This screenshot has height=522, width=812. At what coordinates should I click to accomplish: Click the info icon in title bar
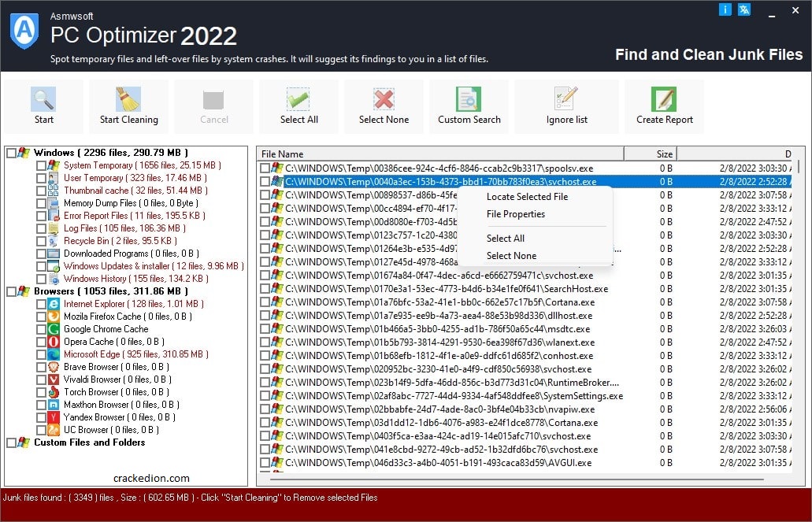[725, 9]
